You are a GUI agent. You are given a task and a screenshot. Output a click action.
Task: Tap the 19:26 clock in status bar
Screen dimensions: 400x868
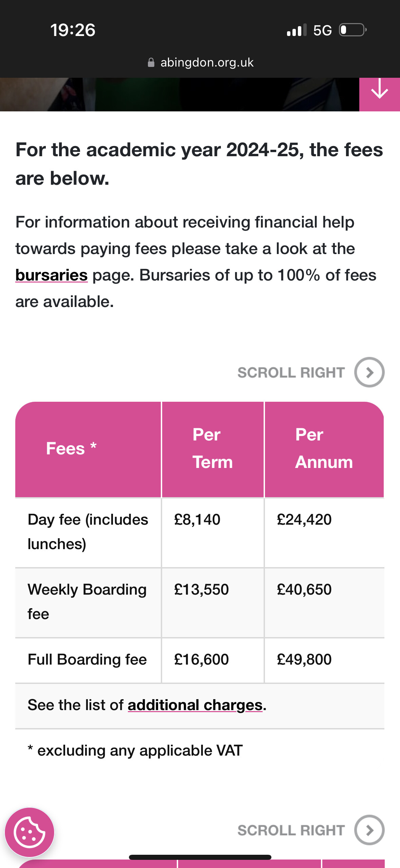click(73, 30)
